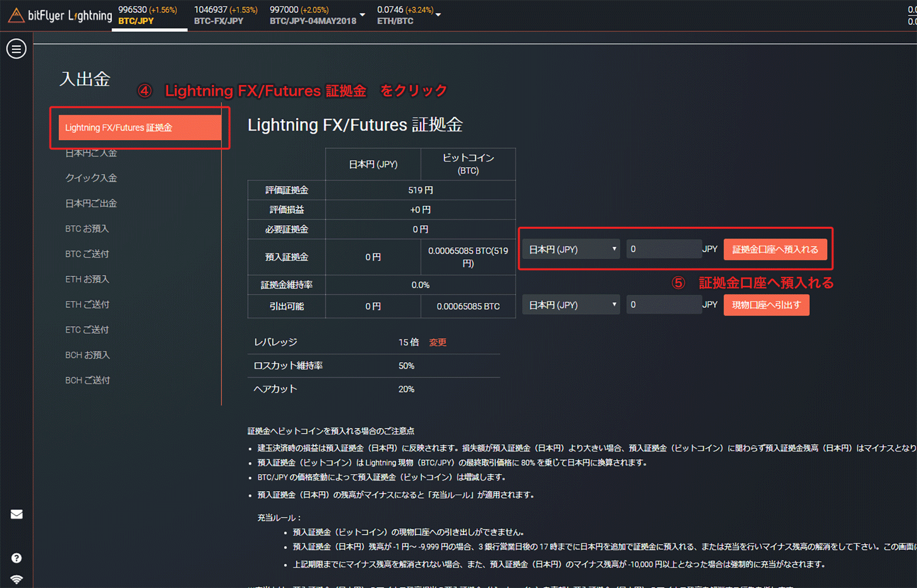
Task: Click the 50% ロスカット維持率 value
Action: 407,366
